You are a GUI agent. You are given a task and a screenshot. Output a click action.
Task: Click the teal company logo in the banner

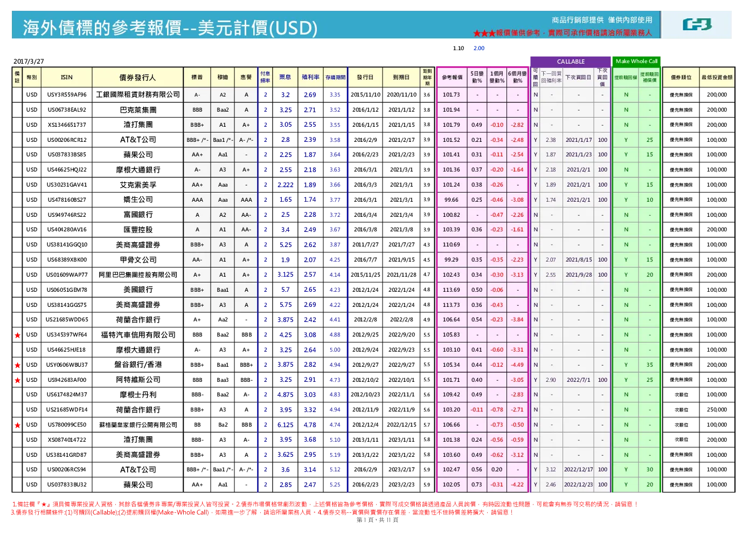click(697, 24)
